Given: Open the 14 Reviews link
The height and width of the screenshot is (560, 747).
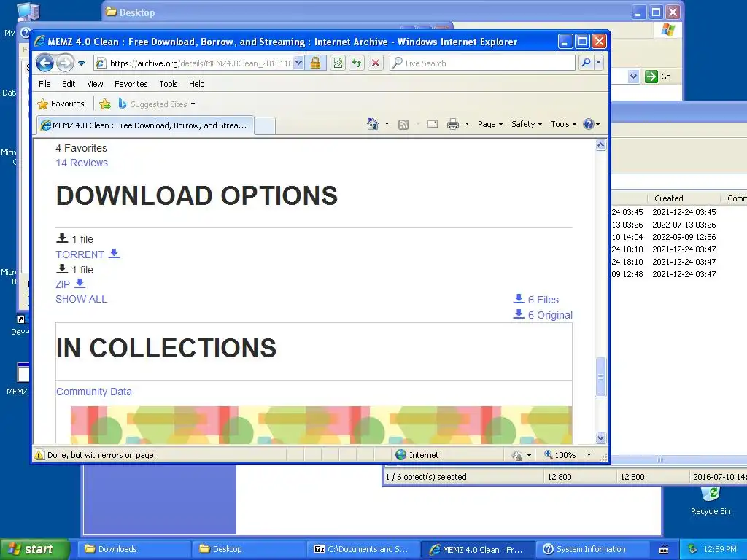Looking at the screenshot, I should coord(82,163).
